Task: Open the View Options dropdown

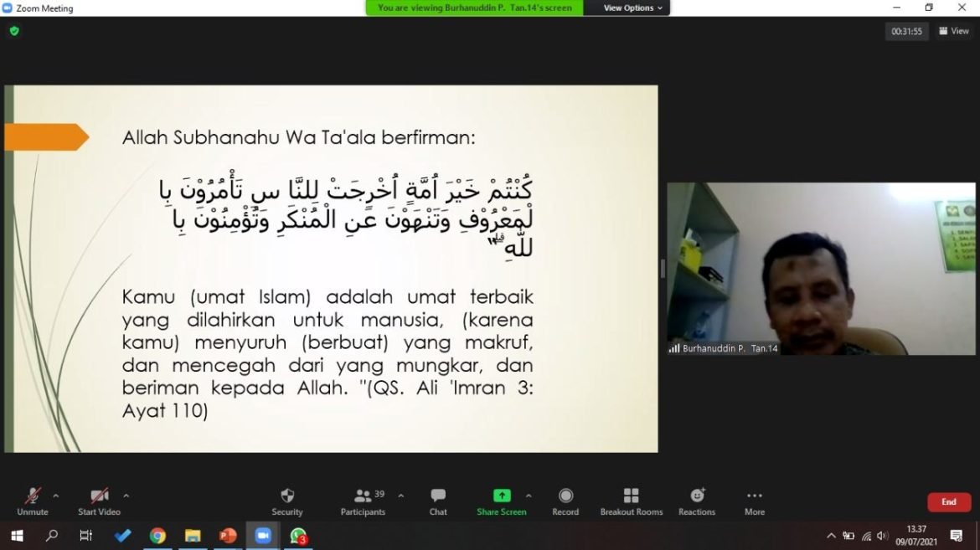Action: point(632,8)
